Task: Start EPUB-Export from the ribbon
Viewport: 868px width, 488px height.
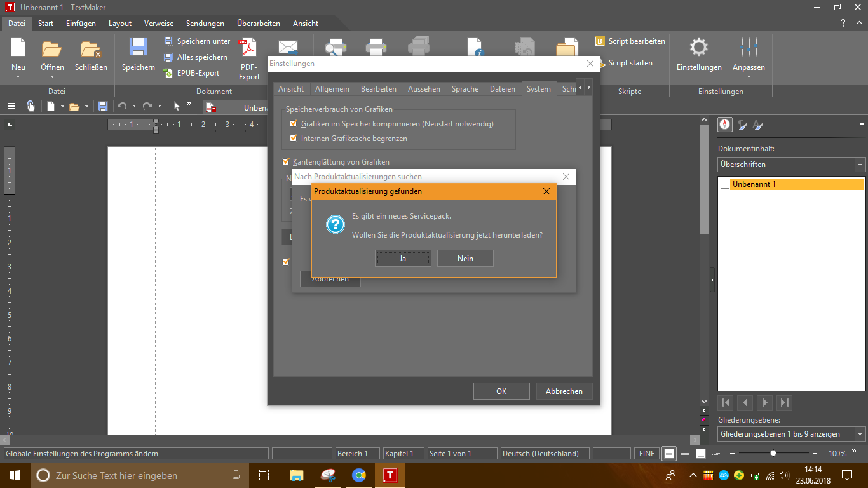Action: coord(191,73)
